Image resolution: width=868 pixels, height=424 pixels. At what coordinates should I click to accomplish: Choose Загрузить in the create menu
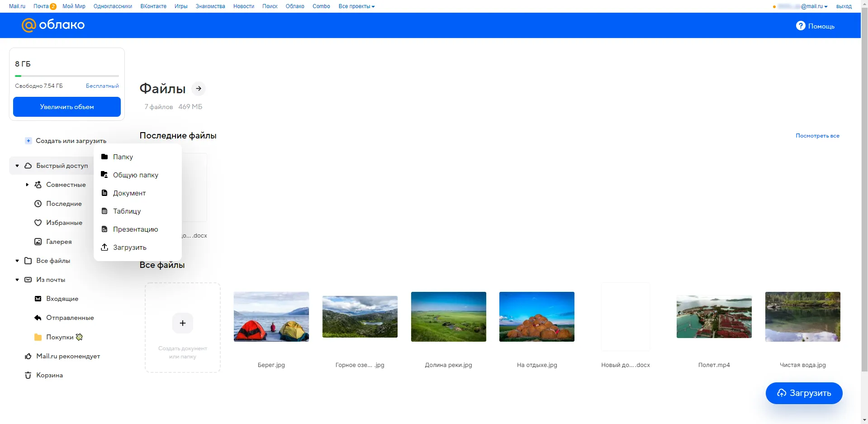coord(138,247)
